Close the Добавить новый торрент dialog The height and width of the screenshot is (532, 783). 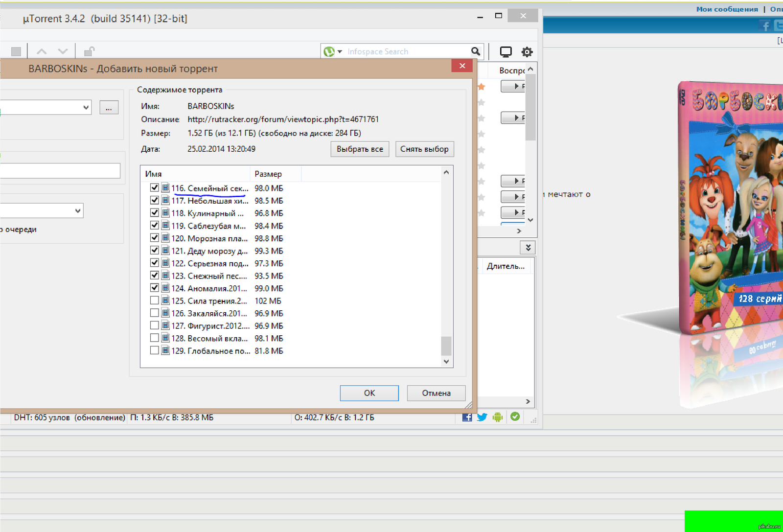(462, 66)
